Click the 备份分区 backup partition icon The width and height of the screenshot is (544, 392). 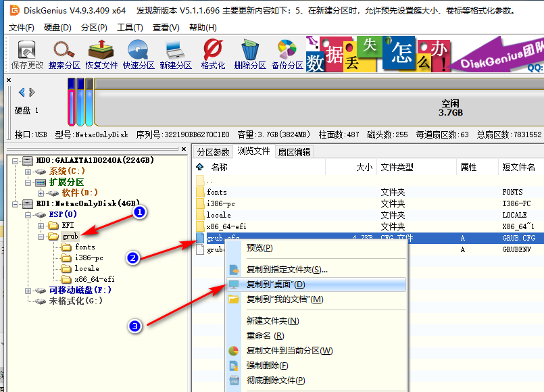point(287,55)
